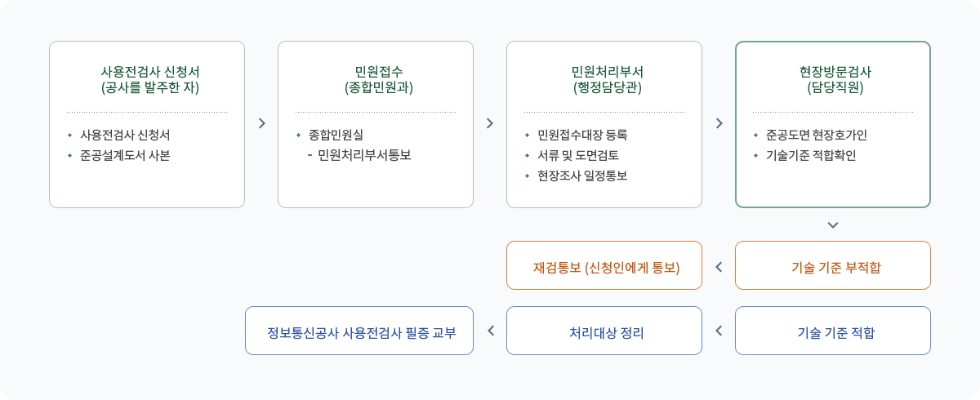Viewport: 980px width, 400px height.
Task: Click arrow between 민원처리부서 and 현장방문검사
Action: (719, 123)
